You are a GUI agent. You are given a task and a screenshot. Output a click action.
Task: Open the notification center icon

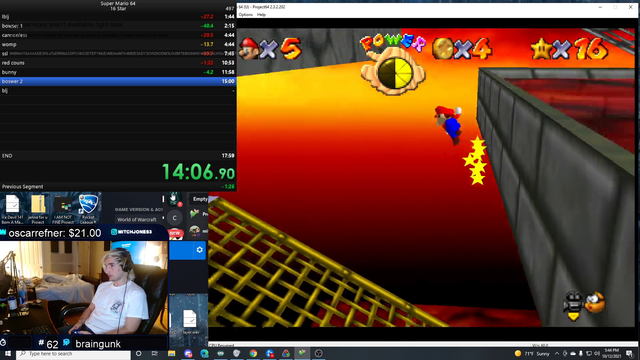tap(629, 353)
